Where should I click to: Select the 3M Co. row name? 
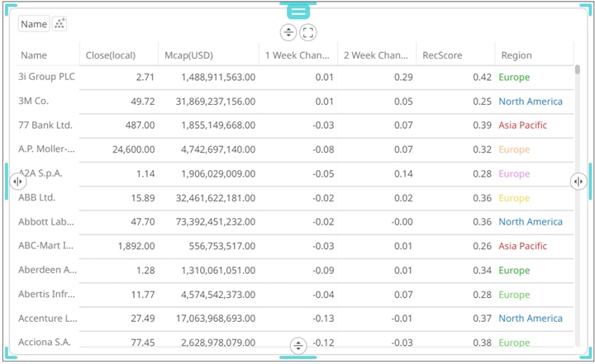35,102
